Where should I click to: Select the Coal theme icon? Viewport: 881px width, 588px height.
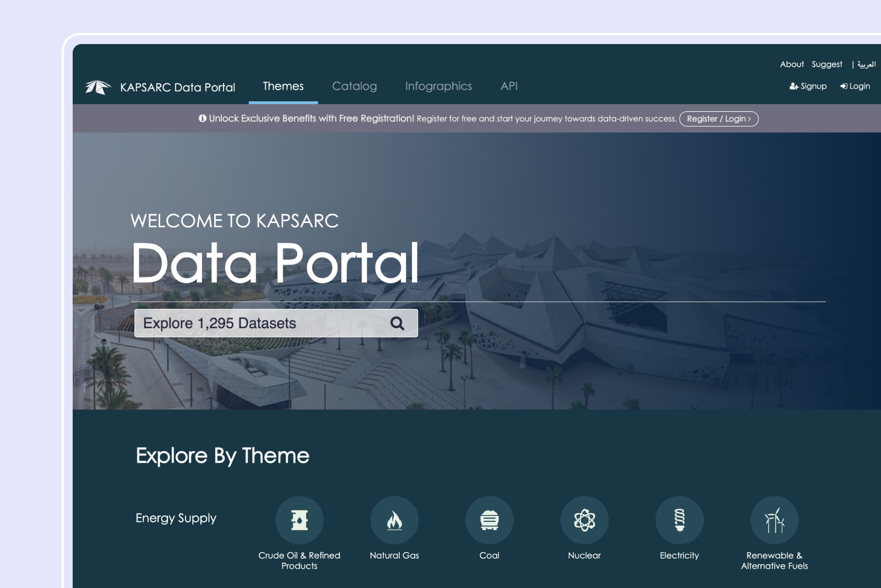[489, 520]
